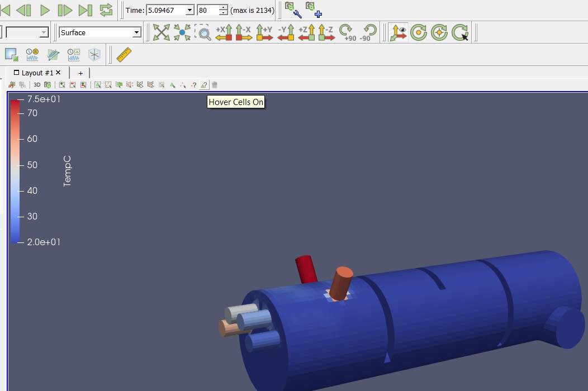Image resolution: width=588 pixels, height=391 pixels.
Task: Open the Surface representation dropdown
Action: [136, 33]
